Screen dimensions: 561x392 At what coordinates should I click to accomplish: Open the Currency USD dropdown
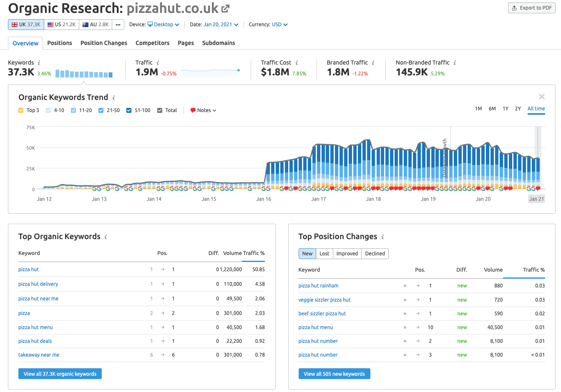coord(280,25)
